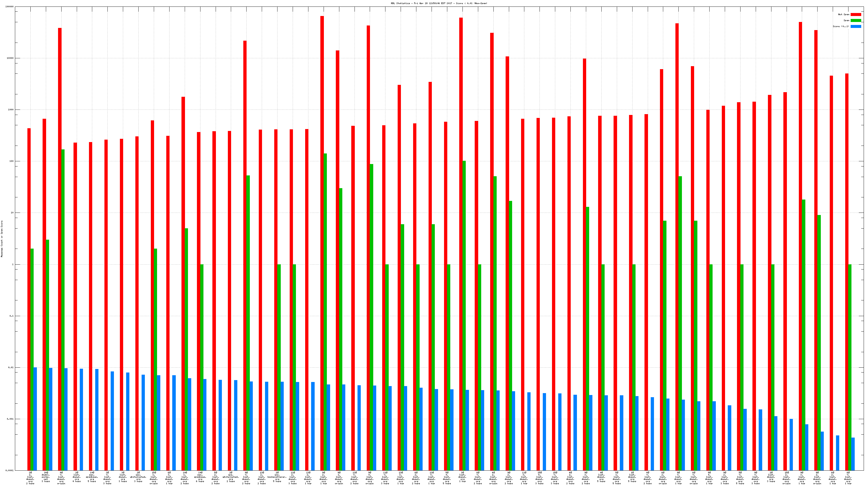The height and width of the screenshot is (488, 868).
Task: Click the RBL Statistics chart title
Action: 439,3
